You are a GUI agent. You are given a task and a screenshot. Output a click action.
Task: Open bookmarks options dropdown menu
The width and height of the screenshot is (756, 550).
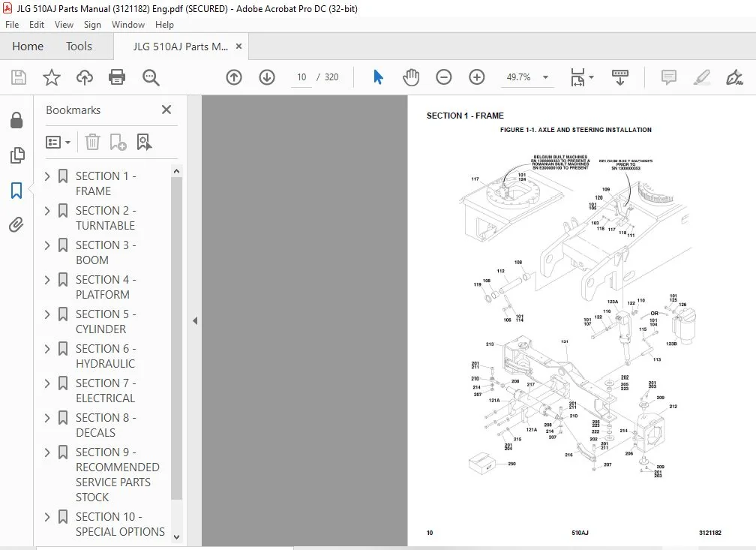pyautogui.click(x=58, y=142)
